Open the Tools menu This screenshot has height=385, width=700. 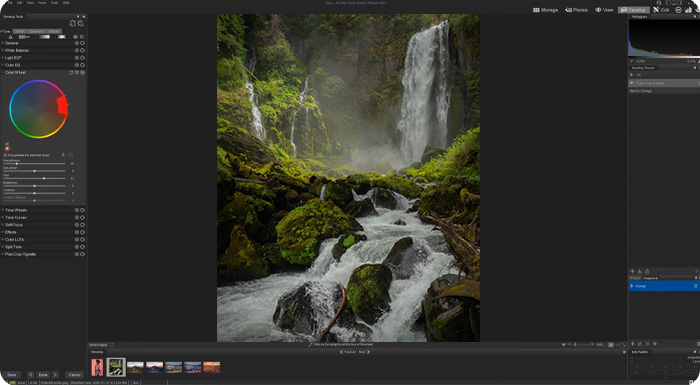point(54,3)
